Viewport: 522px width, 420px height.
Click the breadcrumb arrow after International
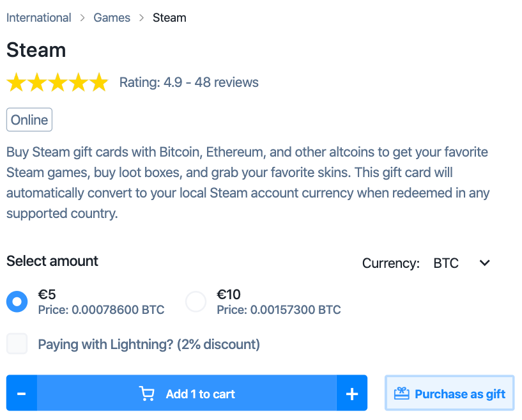[x=82, y=18]
